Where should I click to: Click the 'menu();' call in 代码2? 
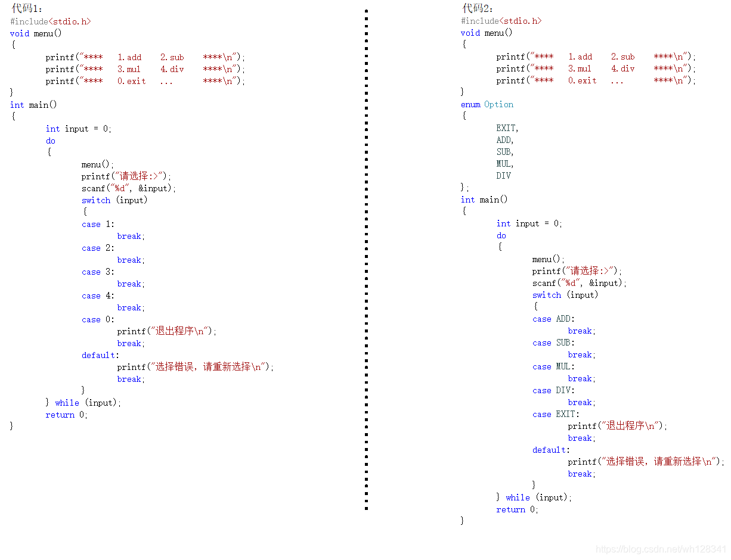pos(549,259)
